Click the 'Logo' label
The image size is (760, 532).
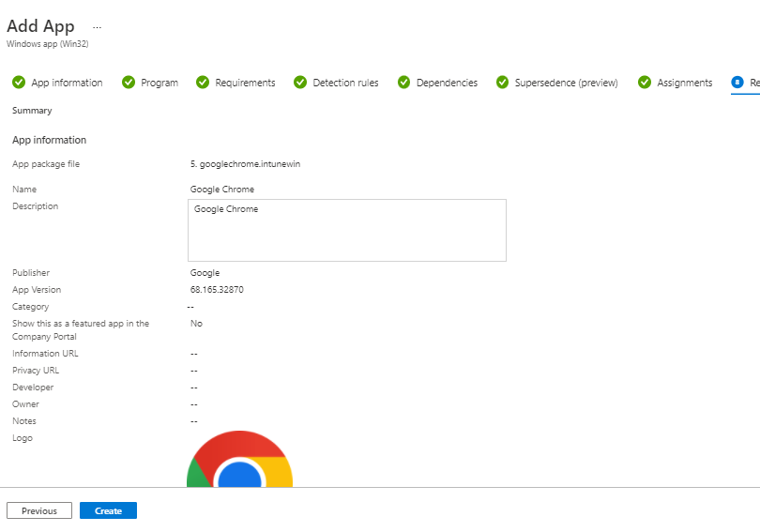point(23,438)
